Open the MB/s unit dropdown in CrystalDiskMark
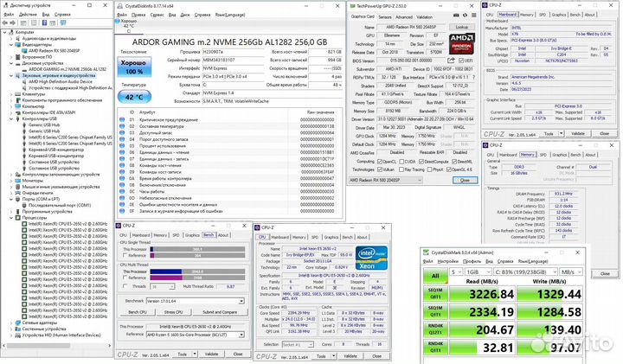The height and width of the screenshot is (364, 623). point(571,271)
